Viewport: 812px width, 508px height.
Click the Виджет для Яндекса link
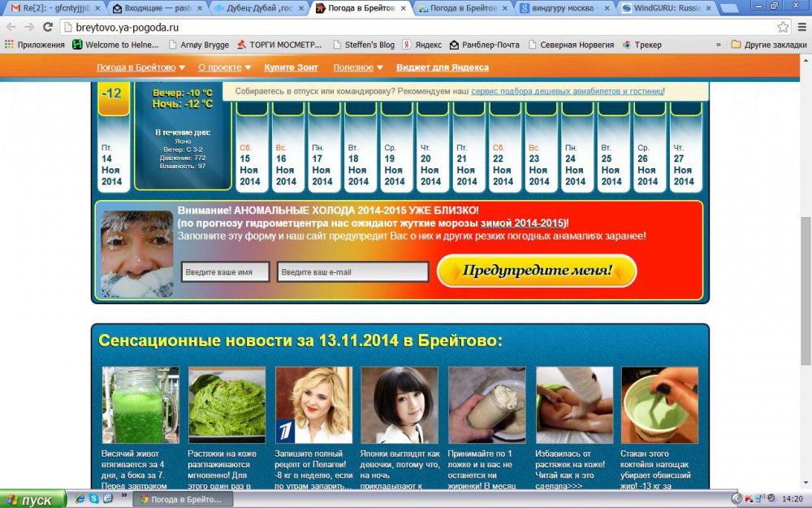pos(443,67)
